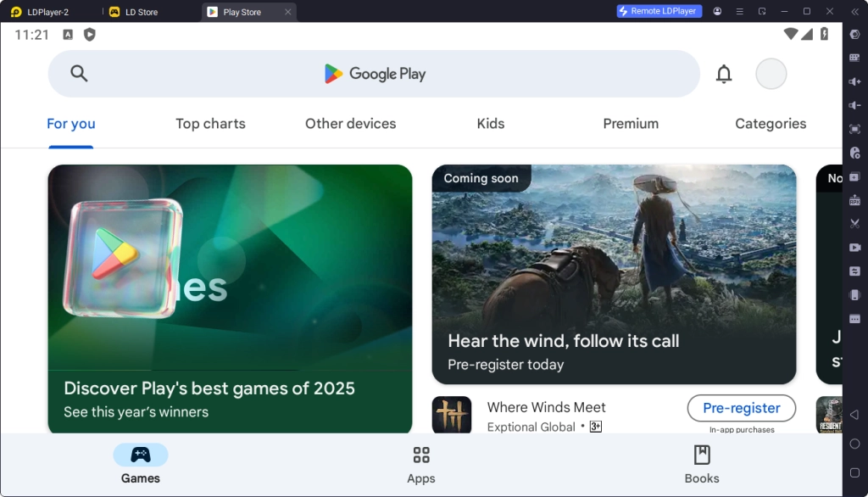The width and height of the screenshot is (868, 497).
Task: Tap the Google Play search magnifier
Action: coord(77,73)
